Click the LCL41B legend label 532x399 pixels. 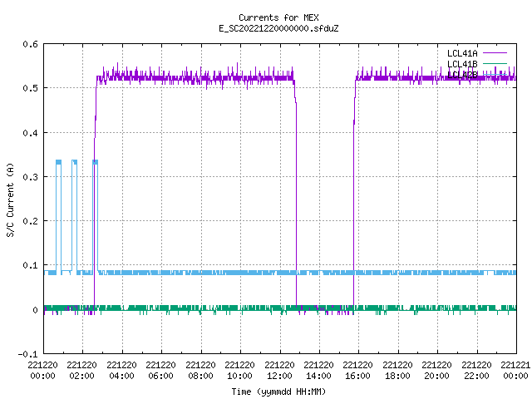click(x=462, y=64)
